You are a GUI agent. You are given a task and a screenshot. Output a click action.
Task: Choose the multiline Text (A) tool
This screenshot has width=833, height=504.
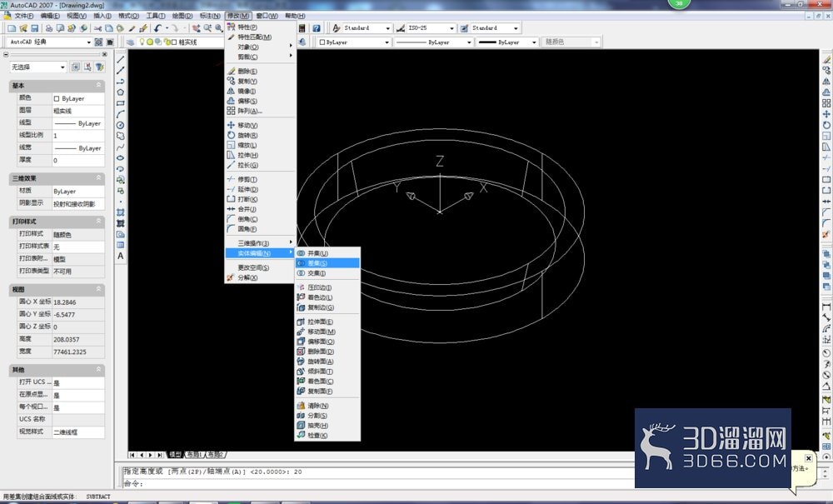121,256
